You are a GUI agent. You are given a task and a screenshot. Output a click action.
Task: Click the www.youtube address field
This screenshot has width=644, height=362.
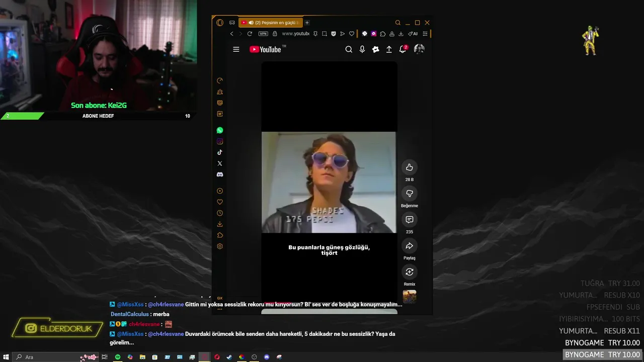[295, 34]
